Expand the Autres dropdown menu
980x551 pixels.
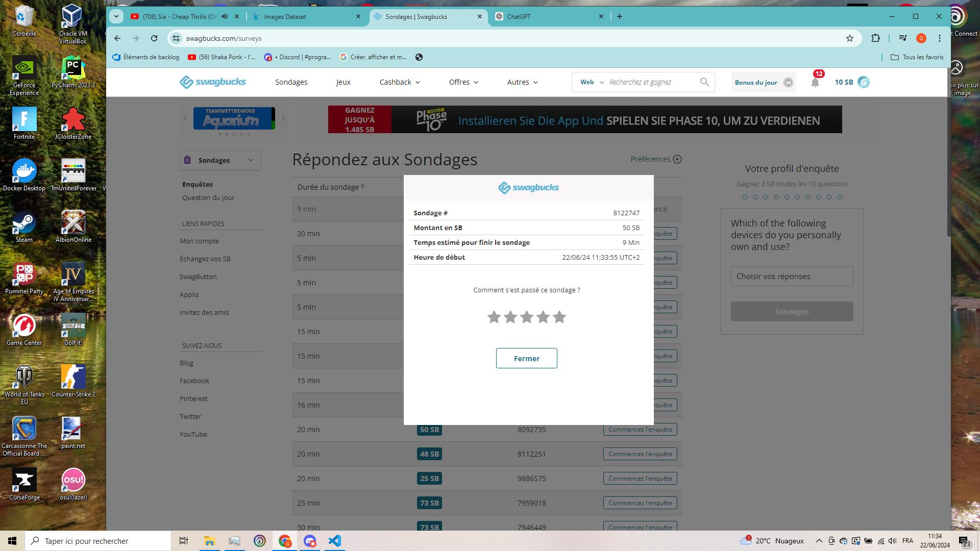coord(522,82)
